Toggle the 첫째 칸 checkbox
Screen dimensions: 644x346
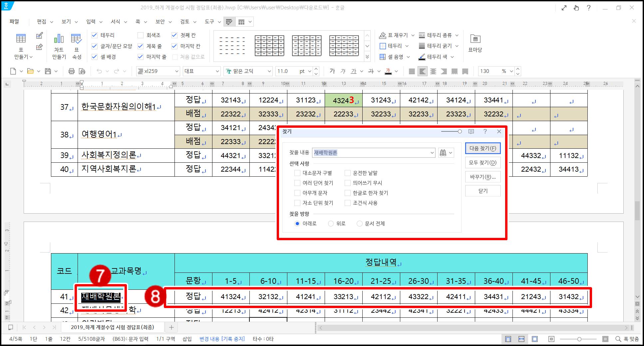coord(174,35)
